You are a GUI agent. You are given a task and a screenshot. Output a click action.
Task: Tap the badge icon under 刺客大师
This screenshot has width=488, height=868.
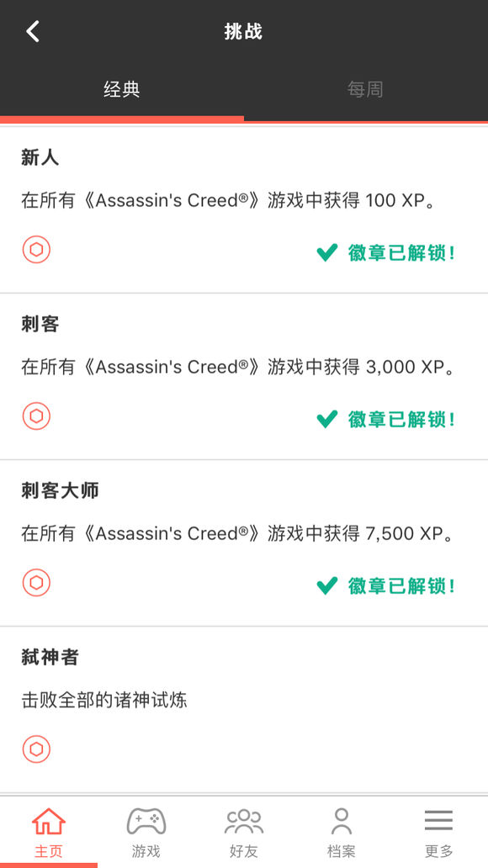pos(36,583)
